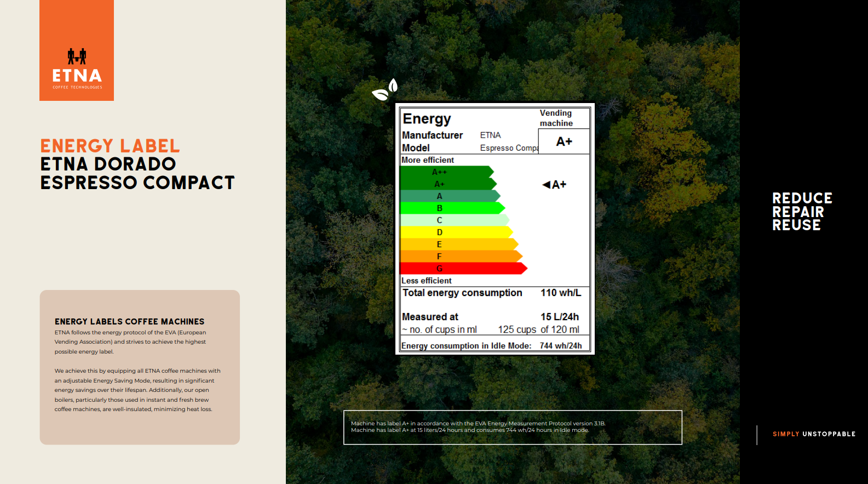The width and height of the screenshot is (868, 484).
Task: Select the bright green B bar
Action: click(x=453, y=208)
